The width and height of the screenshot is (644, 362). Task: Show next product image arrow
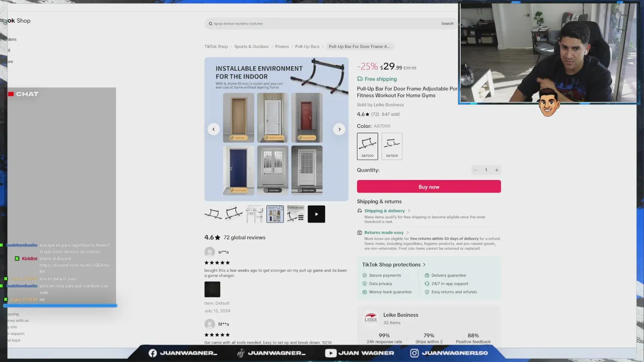point(339,129)
